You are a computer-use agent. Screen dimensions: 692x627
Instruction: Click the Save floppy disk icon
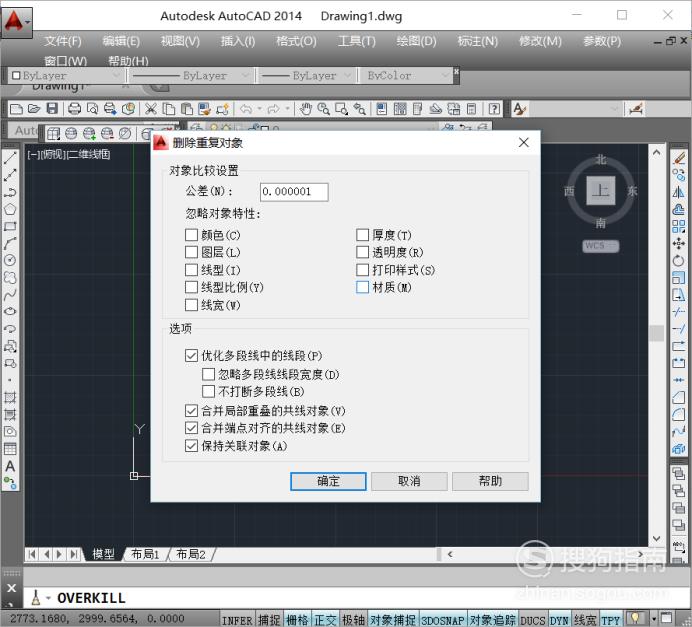52,109
